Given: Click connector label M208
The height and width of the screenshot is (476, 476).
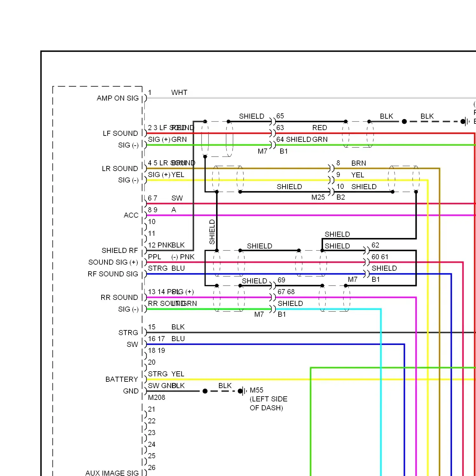Looking at the screenshot, I should [x=157, y=398].
